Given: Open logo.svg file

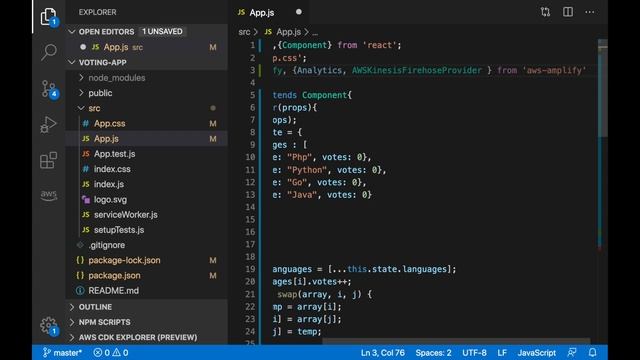Looking at the screenshot, I should (146, 200).
